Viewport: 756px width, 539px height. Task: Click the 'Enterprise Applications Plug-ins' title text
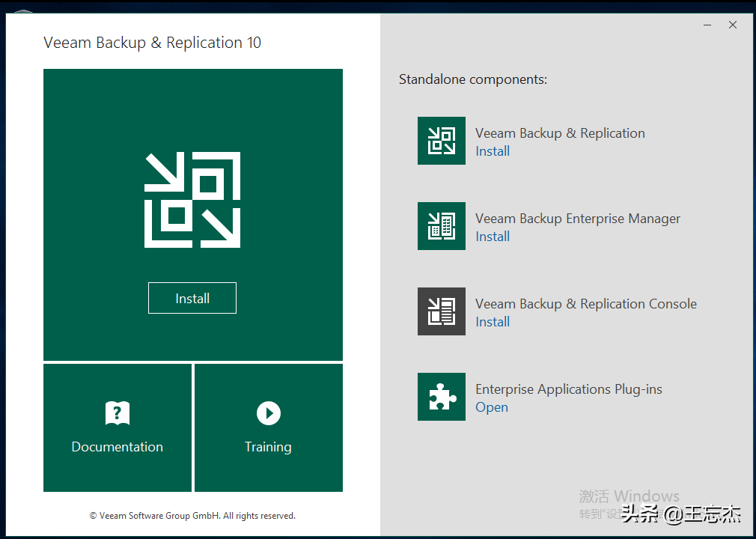(569, 389)
